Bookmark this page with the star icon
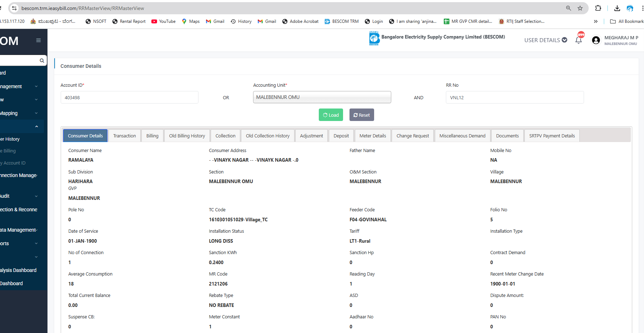Image resolution: width=644 pixels, height=333 pixels. (x=580, y=8)
